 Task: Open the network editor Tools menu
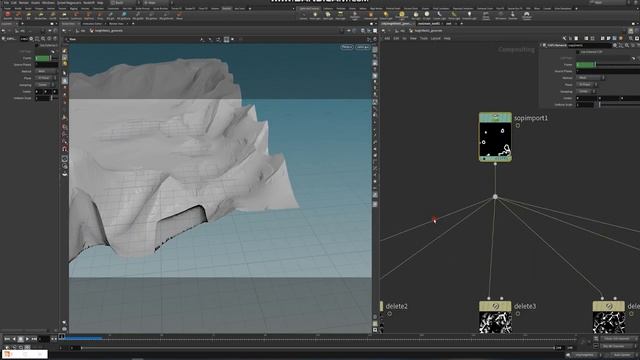click(424, 38)
